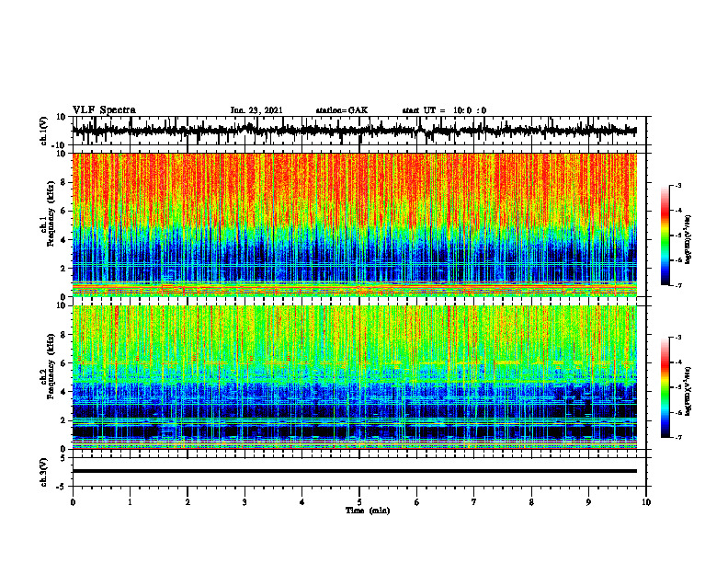The width and height of the screenshot is (728, 563).
Task: Click the "5" tick on the time axis
Action: [359, 502]
